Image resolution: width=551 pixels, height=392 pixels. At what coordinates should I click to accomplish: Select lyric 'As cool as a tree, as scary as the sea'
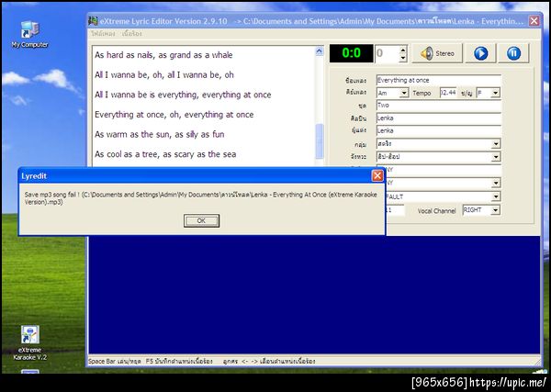(165, 154)
